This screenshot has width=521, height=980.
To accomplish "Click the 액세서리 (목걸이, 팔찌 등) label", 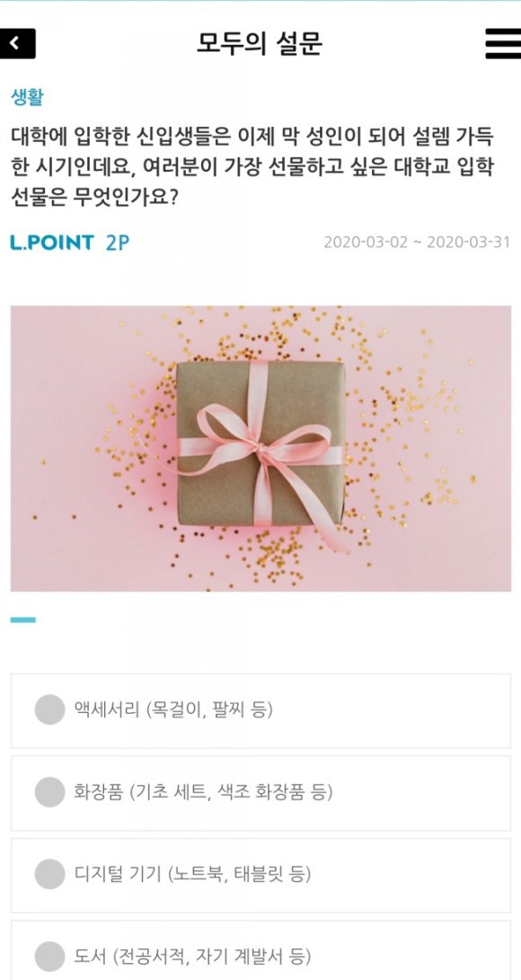I will tap(173, 710).
